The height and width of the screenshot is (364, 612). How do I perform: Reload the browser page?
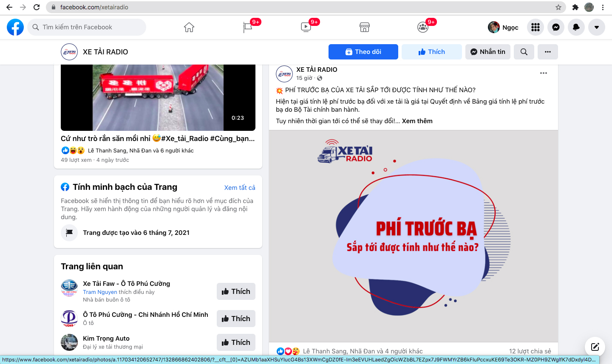(x=37, y=7)
